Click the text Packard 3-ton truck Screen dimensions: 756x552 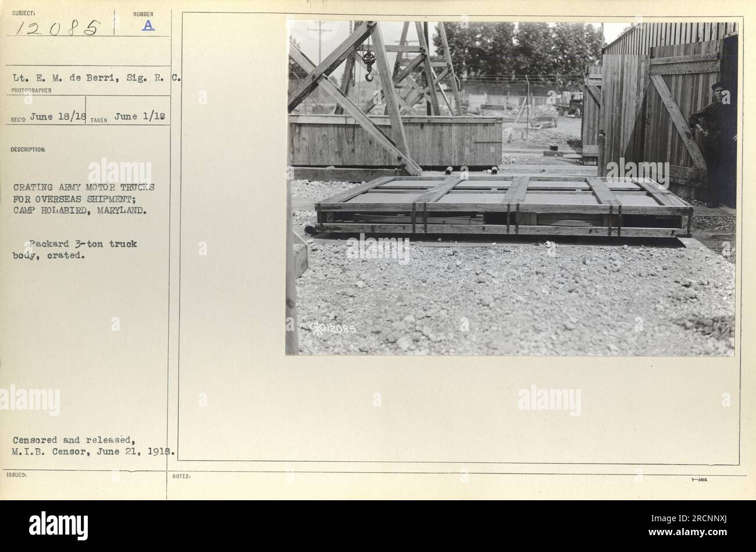83,244
